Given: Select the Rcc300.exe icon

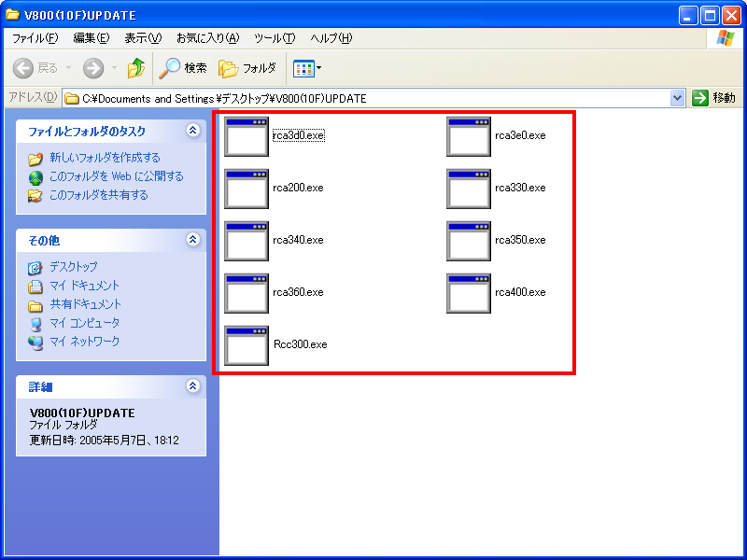Looking at the screenshot, I should pos(247,346).
